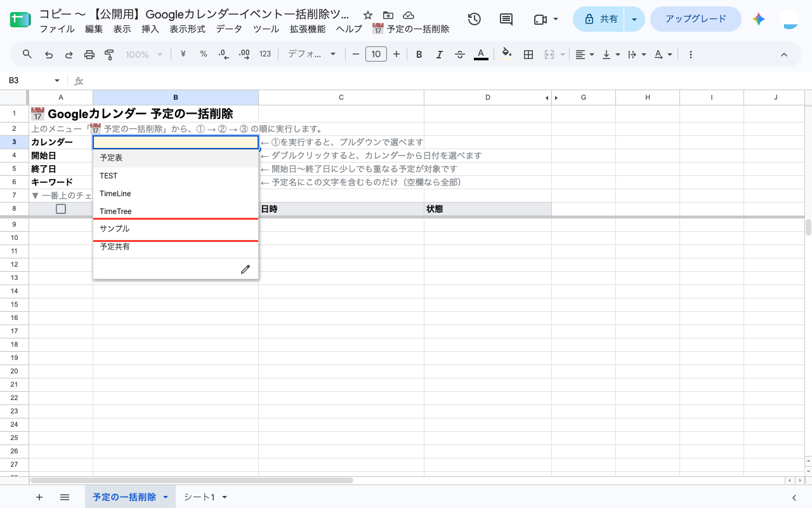The height and width of the screenshot is (508, 812).
Task: Open font family dropdown
Action: 311,55
